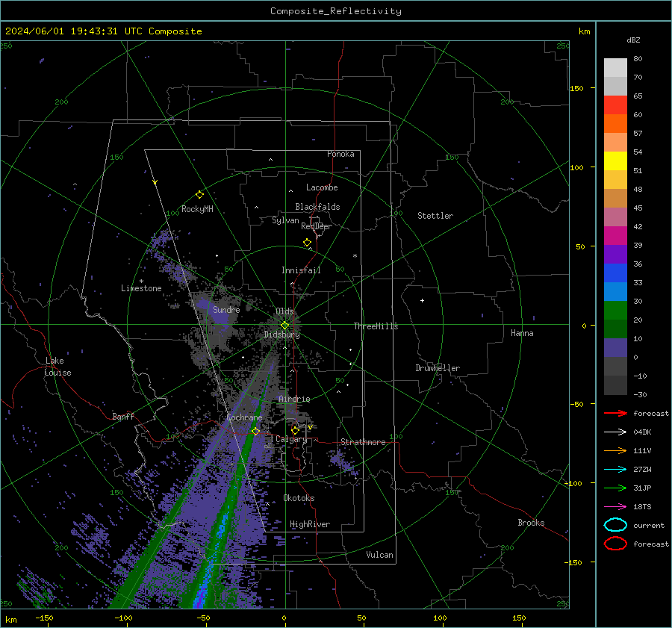Click the 04DK legend label
The image size is (672, 628).
(x=642, y=432)
